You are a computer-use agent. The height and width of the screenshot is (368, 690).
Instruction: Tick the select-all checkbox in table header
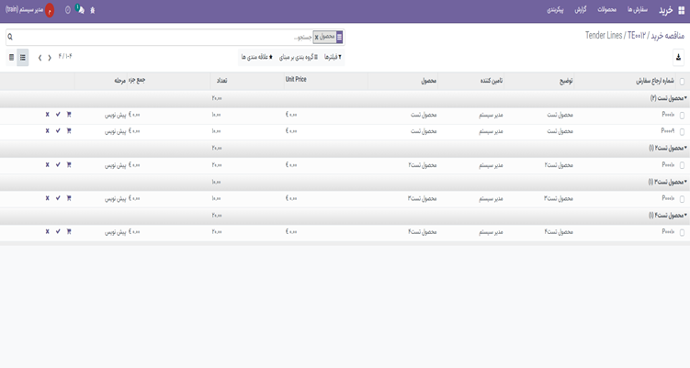pos(682,81)
